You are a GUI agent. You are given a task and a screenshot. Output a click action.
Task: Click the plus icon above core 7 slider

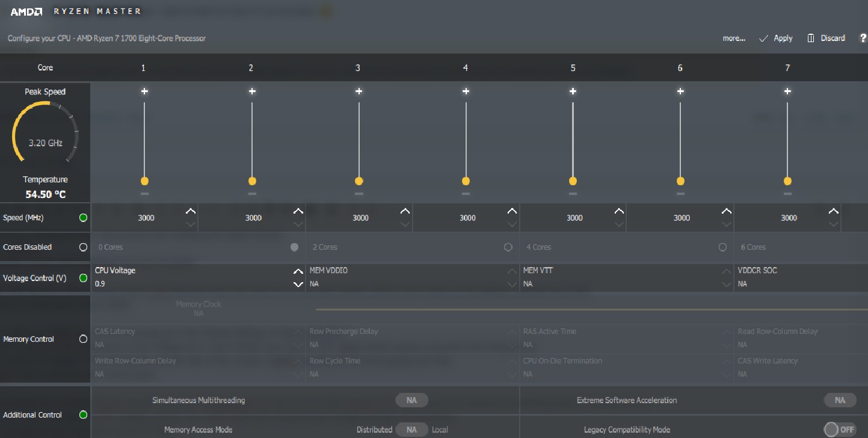coord(787,91)
